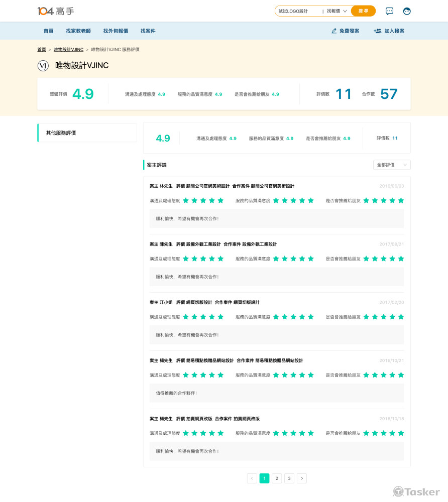Go to page 2 of reviews
The height and width of the screenshot is (502, 448).
coord(277,478)
